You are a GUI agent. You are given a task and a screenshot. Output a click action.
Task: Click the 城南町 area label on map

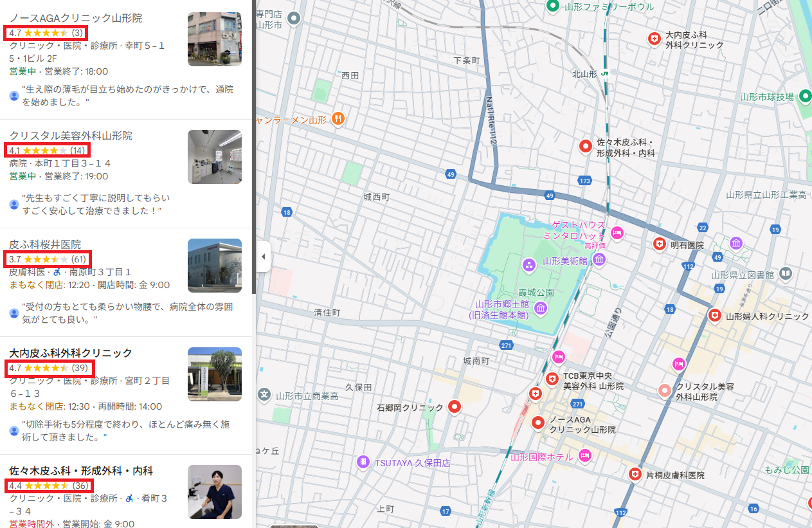pyautogui.click(x=476, y=361)
